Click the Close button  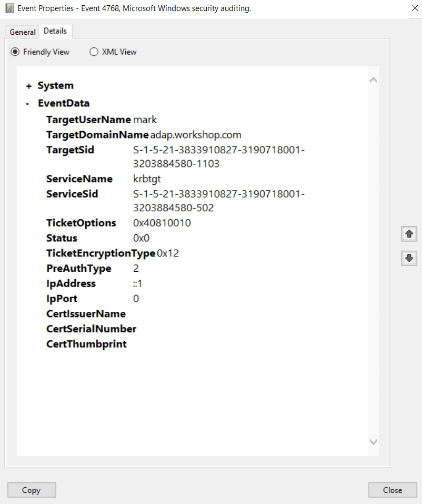[x=393, y=490]
